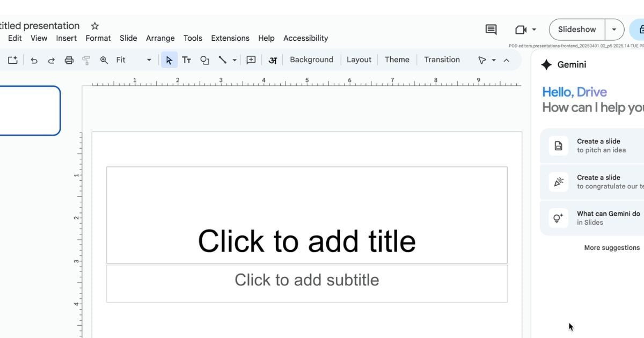Open the Line tool dropdown arrow
This screenshot has width=644, height=338.
tap(235, 60)
